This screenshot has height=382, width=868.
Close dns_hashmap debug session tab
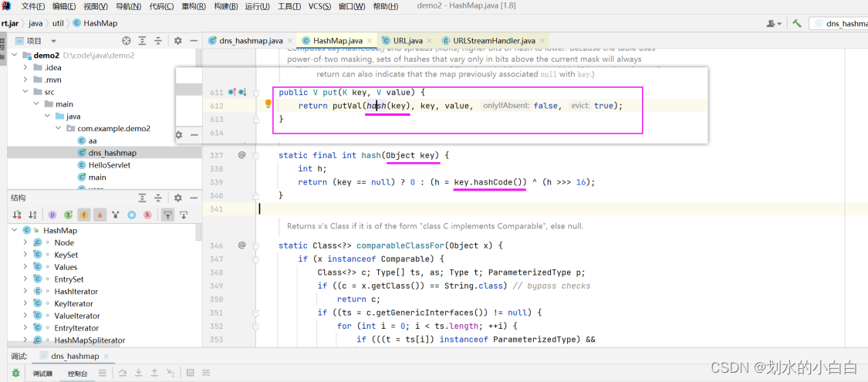tap(106, 357)
